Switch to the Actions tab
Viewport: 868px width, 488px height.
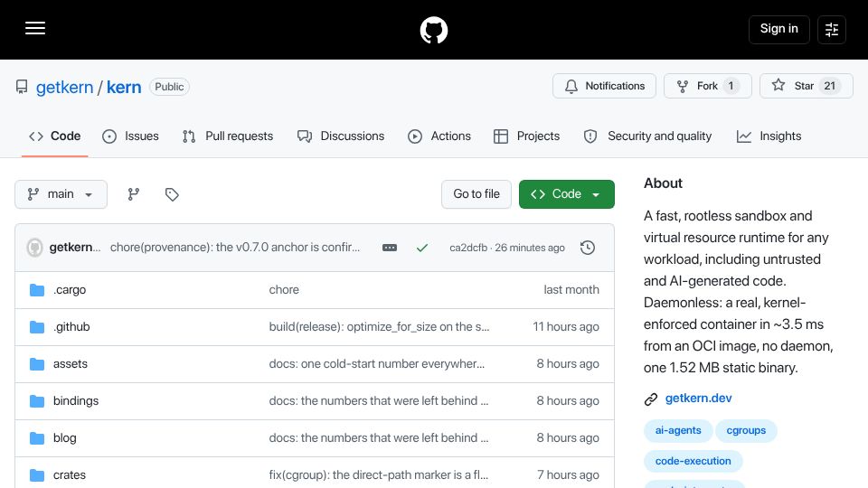coord(439,136)
